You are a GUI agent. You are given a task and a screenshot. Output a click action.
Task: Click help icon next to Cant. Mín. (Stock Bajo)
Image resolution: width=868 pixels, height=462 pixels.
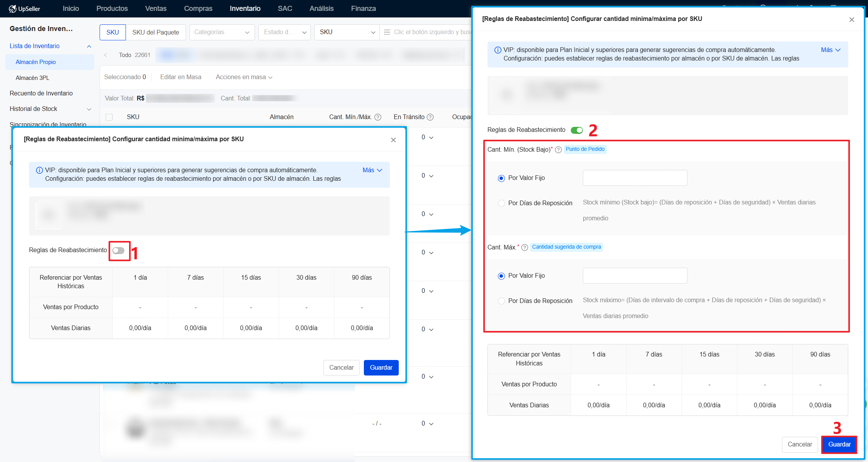[x=558, y=150]
